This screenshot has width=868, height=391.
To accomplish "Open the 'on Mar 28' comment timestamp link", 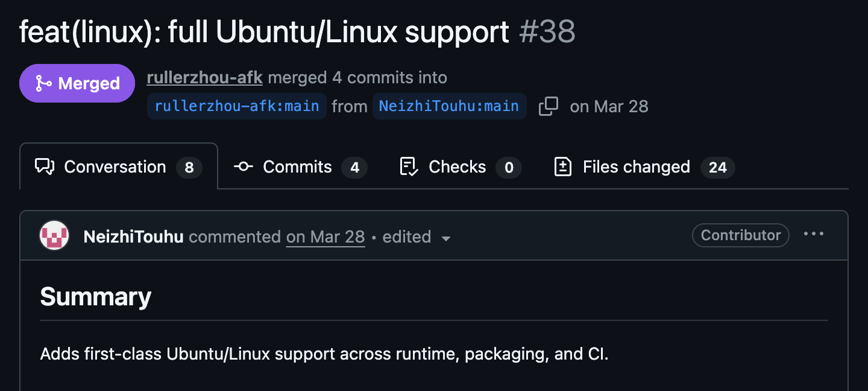I will tap(325, 237).
